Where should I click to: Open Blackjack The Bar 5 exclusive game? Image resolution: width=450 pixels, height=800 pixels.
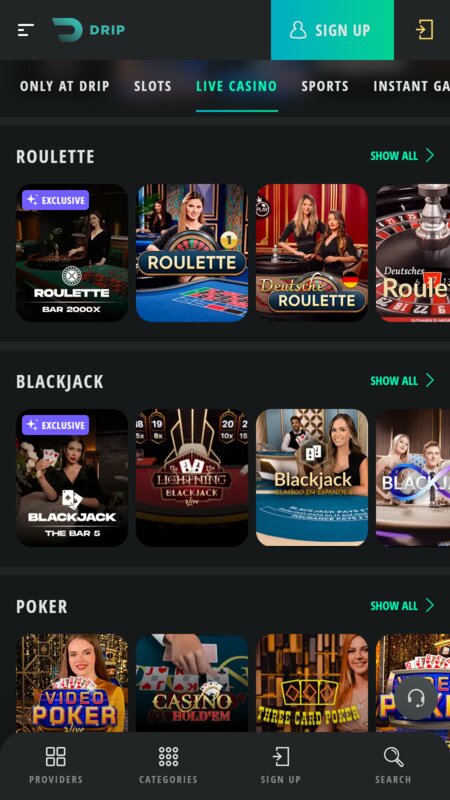pyautogui.click(x=72, y=478)
